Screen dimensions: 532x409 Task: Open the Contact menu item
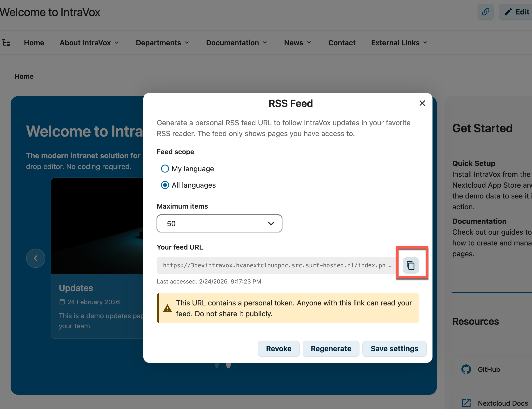tap(342, 43)
